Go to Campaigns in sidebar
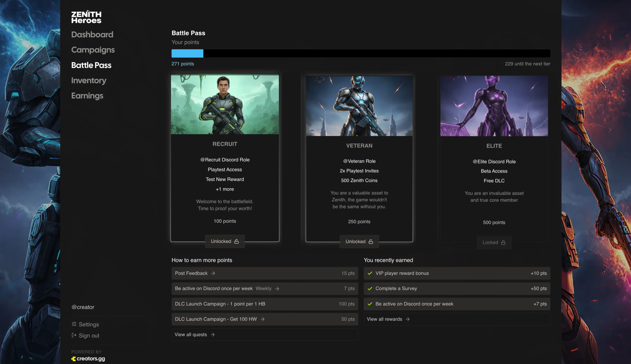 coord(93,50)
